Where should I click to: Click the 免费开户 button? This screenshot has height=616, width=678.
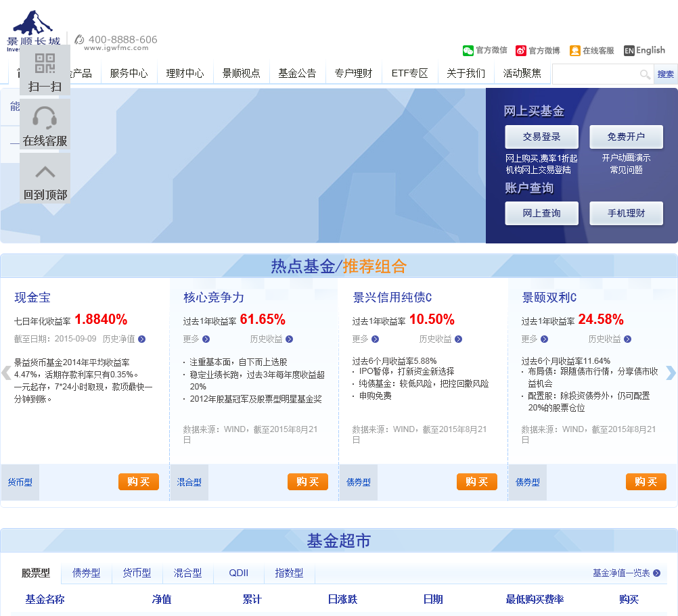click(626, 137)
